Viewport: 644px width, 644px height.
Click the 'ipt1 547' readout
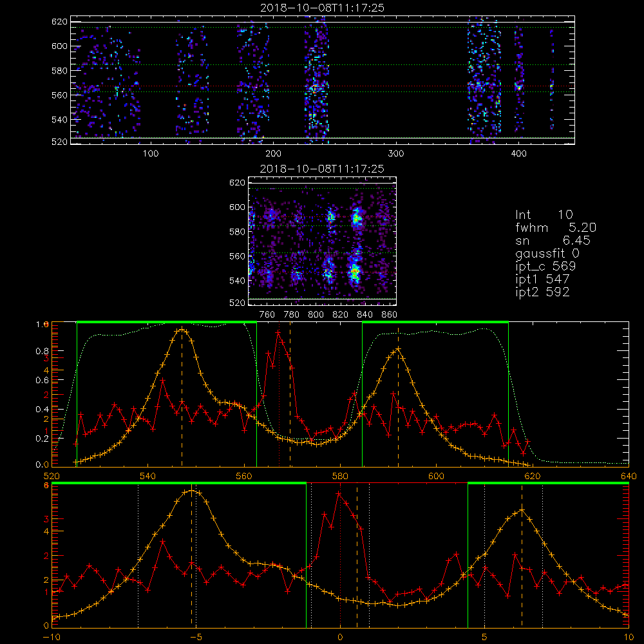tap(542, 279)
